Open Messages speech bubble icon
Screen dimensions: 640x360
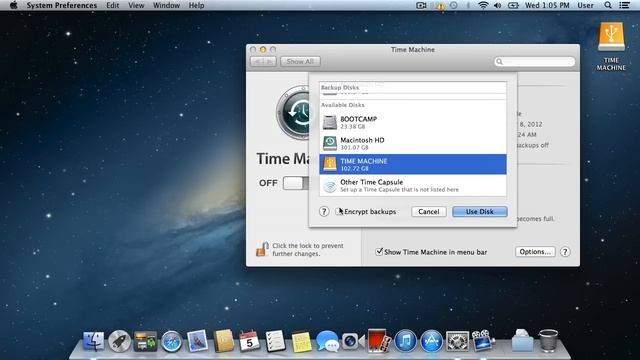(327, 341)
